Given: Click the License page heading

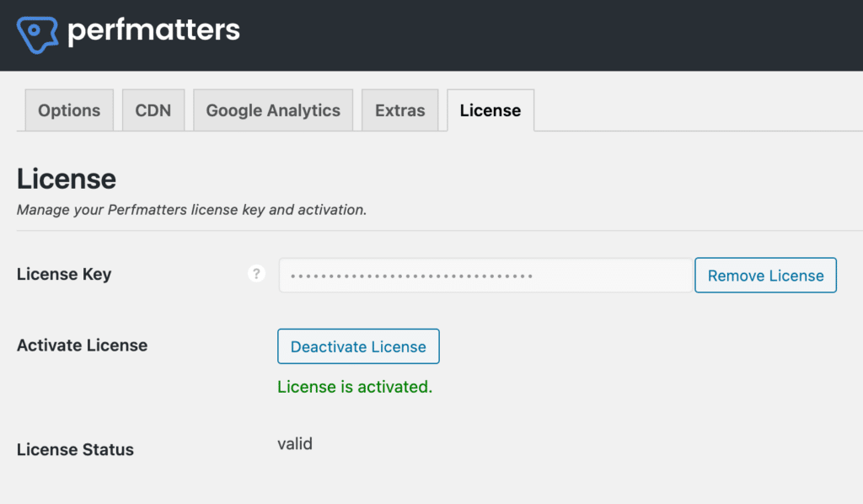Looking at the screenshot, I should pyautogui.click(x=67, y=179).
